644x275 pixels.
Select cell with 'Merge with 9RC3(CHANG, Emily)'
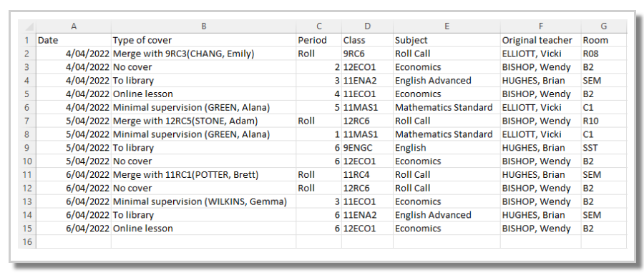tap(204, 54)
